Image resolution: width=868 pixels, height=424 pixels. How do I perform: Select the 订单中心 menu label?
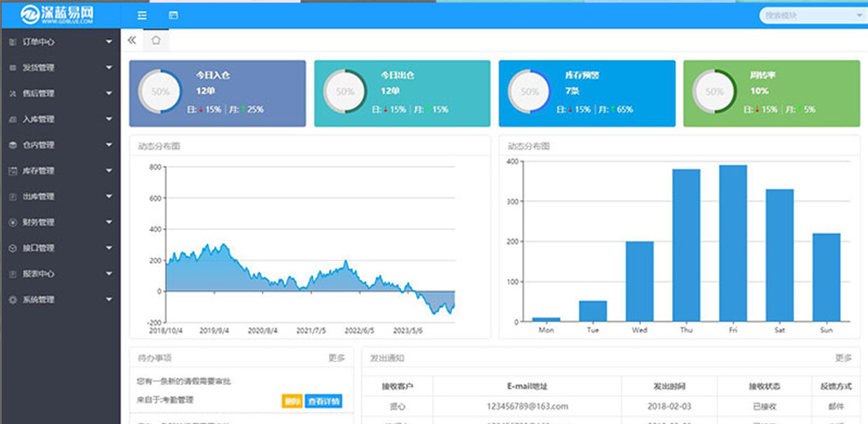click(x=38, y=42)
